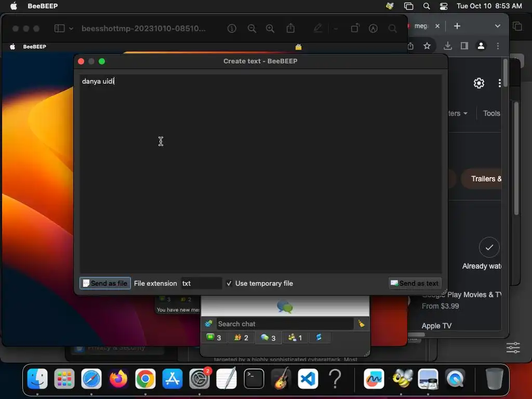Open the tab showing 1 with people icon
The image size is (532, 399).
pos(295,338)
